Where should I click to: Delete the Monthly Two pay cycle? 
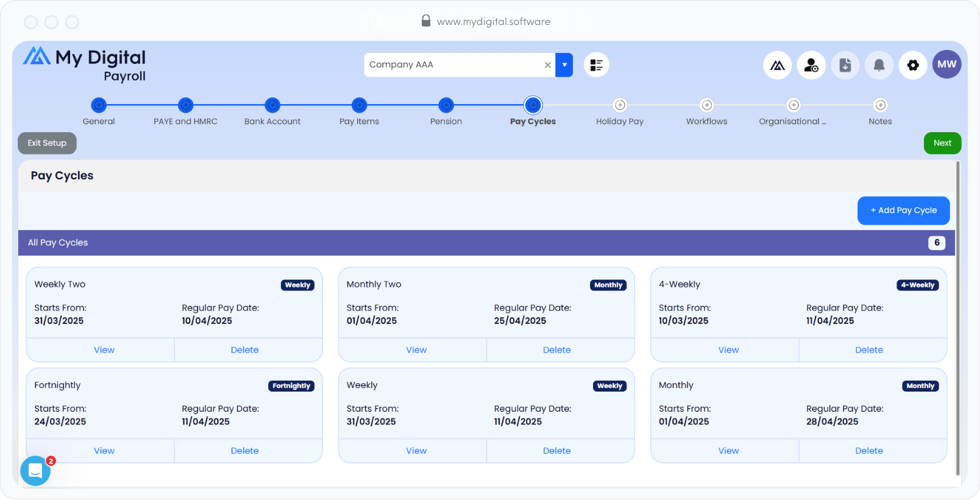556,350
